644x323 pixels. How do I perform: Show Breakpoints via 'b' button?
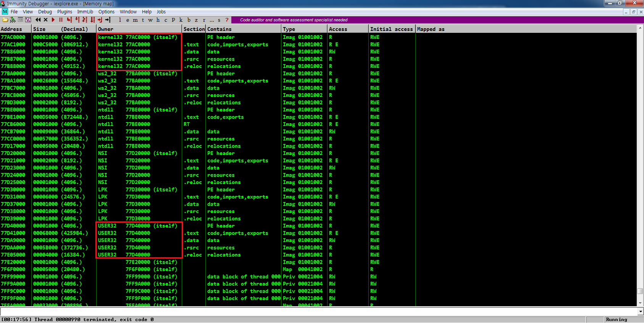[x=189, y=20]
